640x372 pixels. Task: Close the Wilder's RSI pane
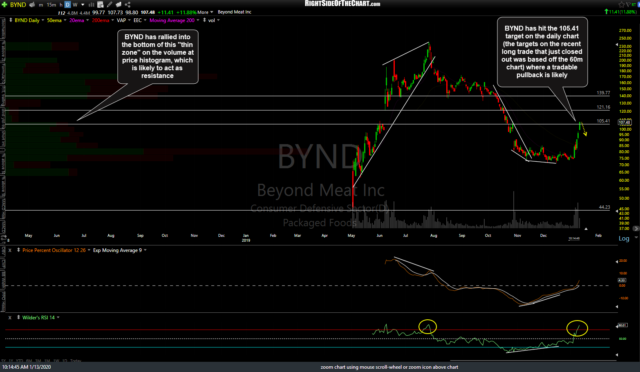(x=10, y=317)
